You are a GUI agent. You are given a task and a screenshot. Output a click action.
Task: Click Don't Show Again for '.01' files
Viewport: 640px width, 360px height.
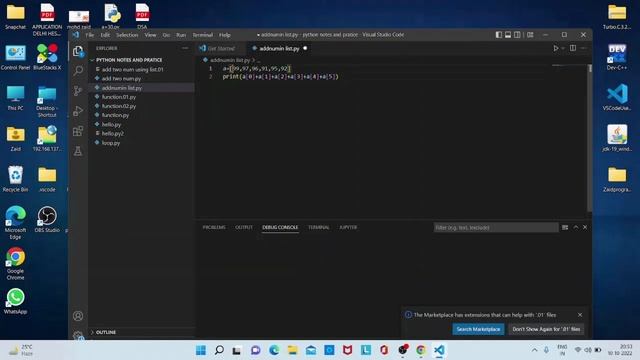click(546, 329)
